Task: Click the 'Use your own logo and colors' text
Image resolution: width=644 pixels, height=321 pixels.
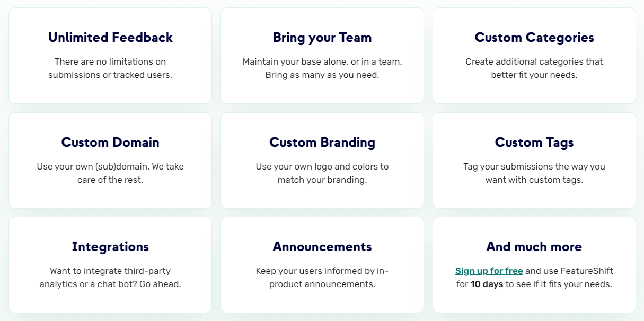Action: [322, 173]
